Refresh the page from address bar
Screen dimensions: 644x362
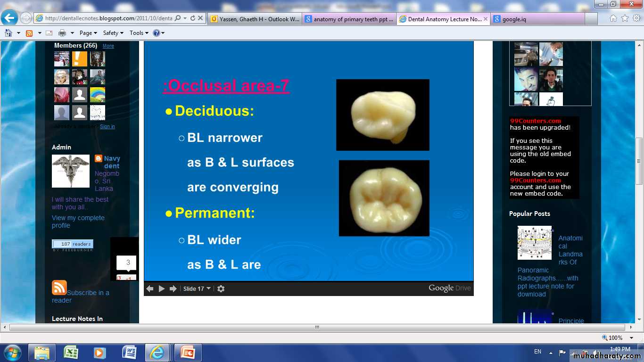pyautogui.click(x=192, y=18)
